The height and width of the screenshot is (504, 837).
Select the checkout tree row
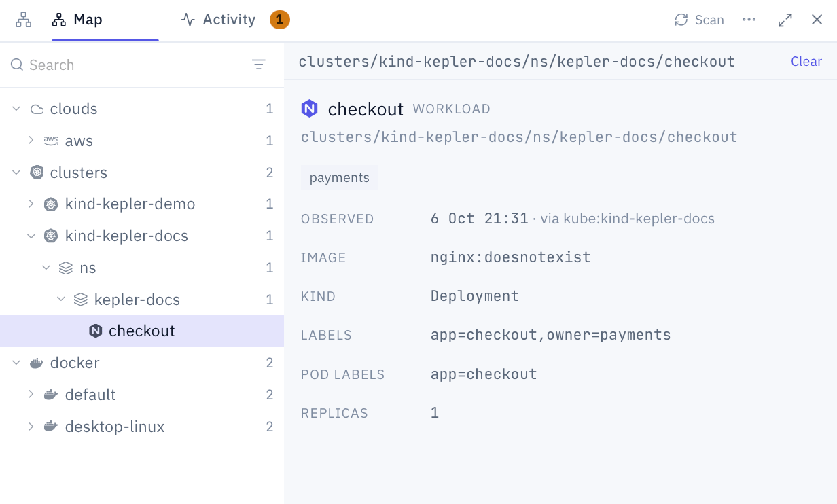(x=142, y=331)
